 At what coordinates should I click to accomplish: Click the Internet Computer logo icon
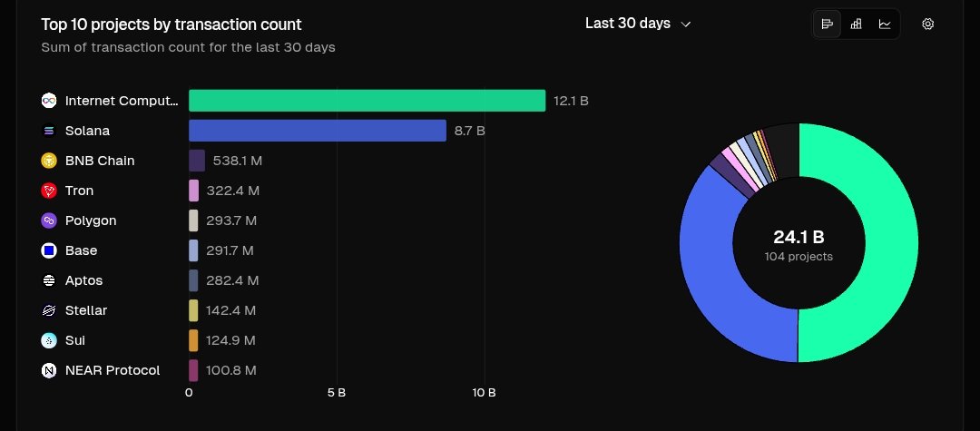(x=49, y=101)
